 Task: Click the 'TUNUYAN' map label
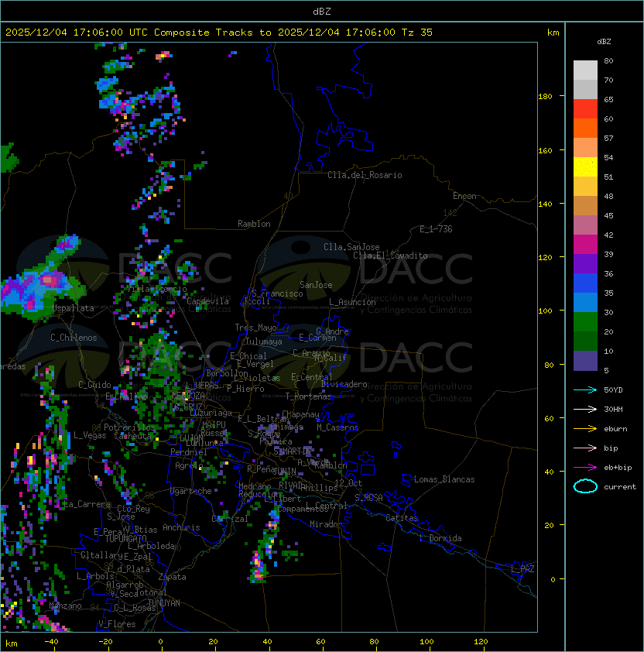pyautogui.click(x=164, y=603)
